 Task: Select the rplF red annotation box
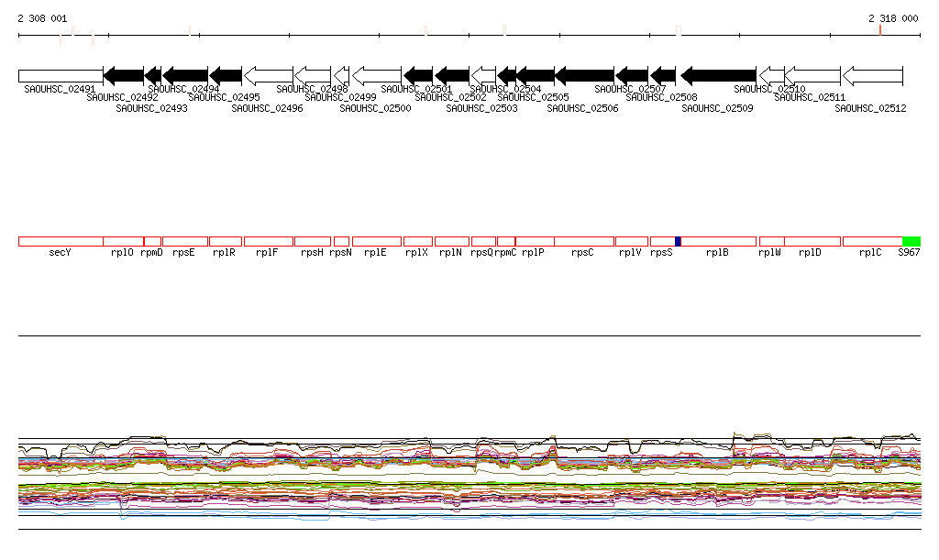click(x=269, y=241)
